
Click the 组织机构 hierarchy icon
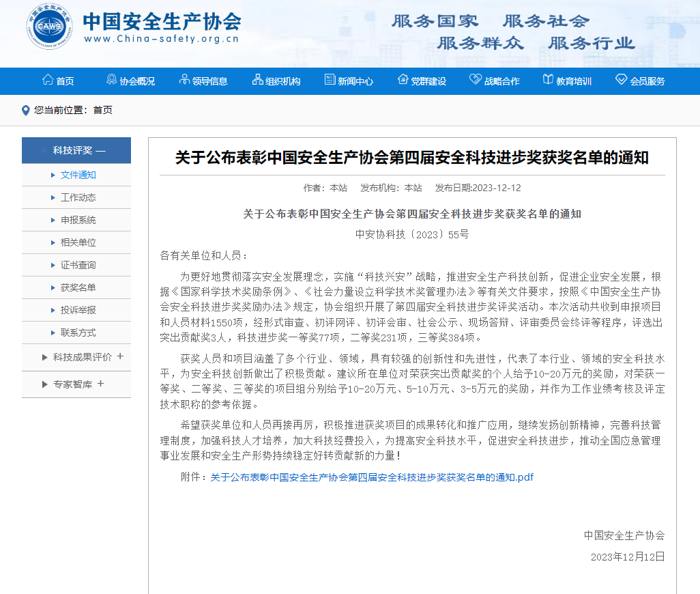click(258, 79)
